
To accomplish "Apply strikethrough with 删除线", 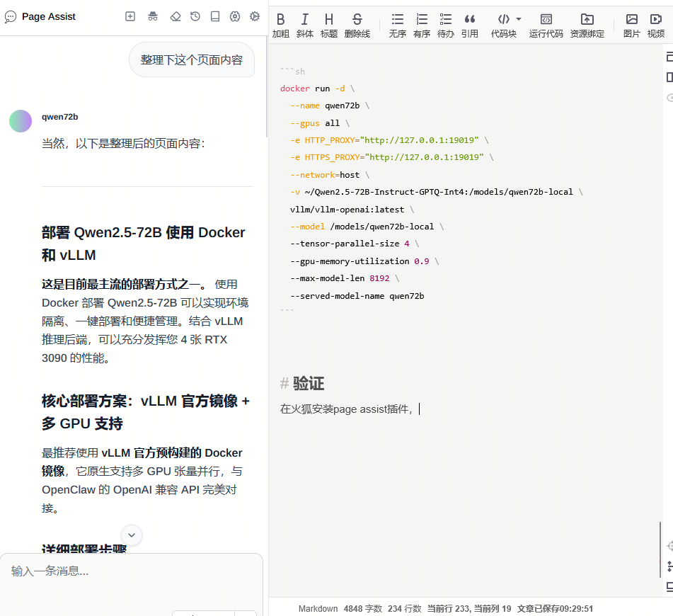I will (357, 25).
